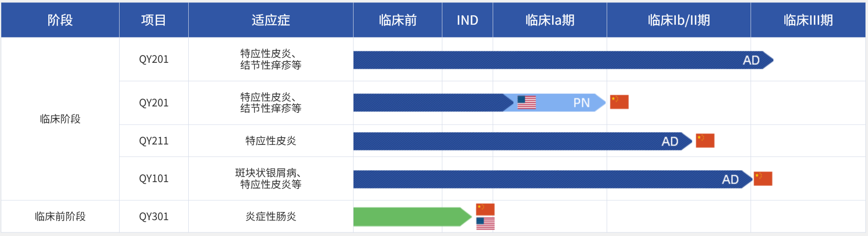
Task: Select the 临床前阶段 stage cell
Action: click(x=60, y=216)
